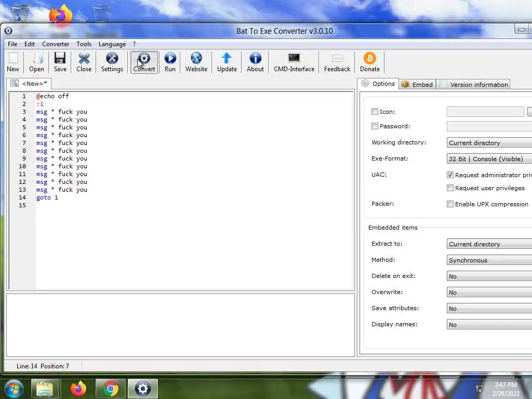Switch to the Embed tab
This screenshot has height=399, width=532.
pos(417,85)
